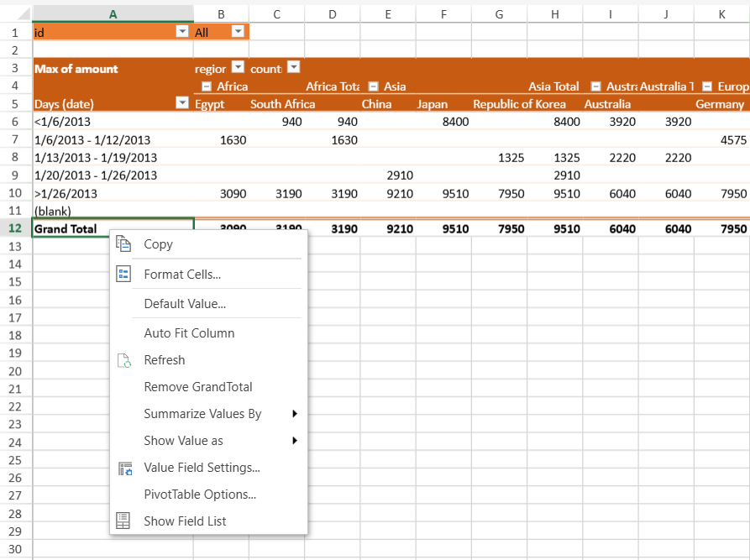Collapse the Africa group minus button

coord(207,86)
